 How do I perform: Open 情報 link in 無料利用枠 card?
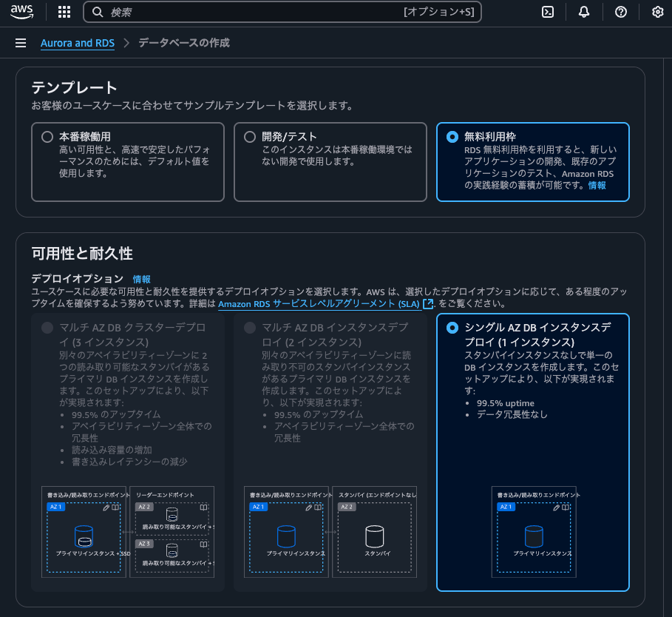click(597, 185)
